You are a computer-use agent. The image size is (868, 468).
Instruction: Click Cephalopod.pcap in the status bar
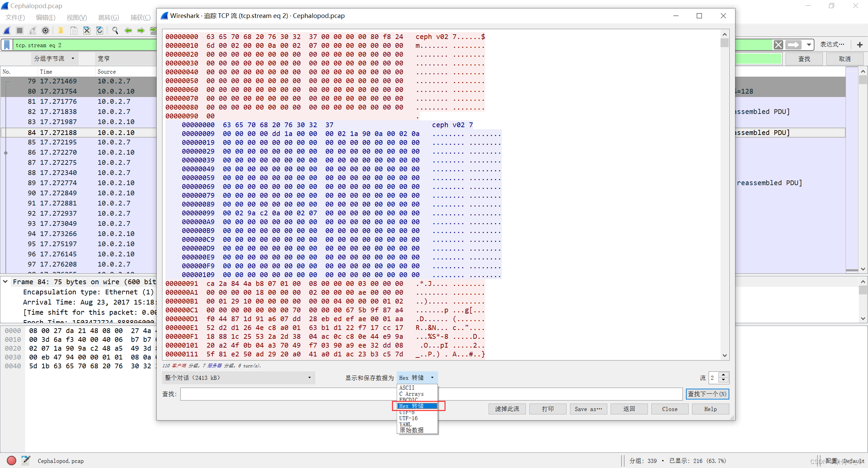click(61, 461)
